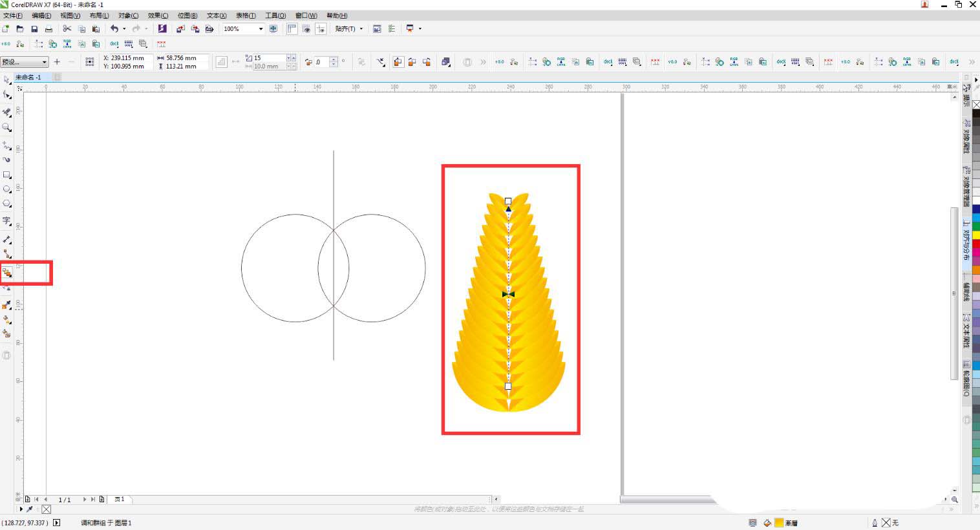Select the Blend tool in the toolbox
The height and width of the screenshot is (530, 980).
click(x=7, y=273)
